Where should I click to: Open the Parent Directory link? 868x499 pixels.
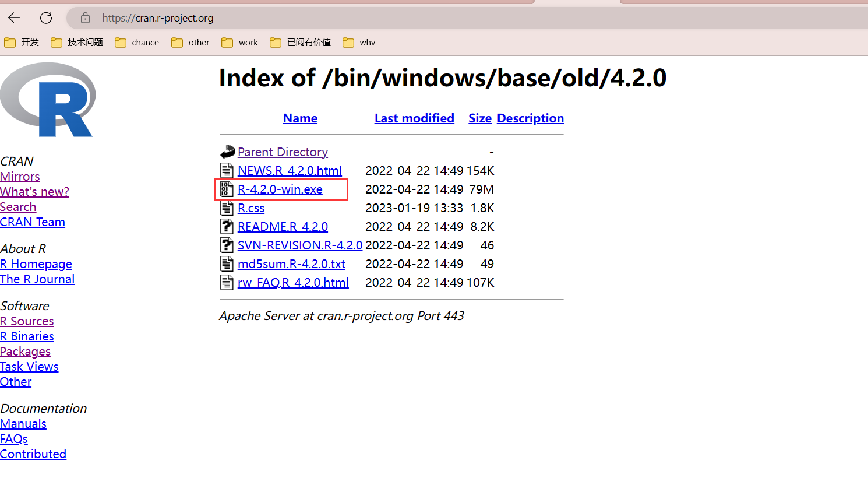coord(283,152)
